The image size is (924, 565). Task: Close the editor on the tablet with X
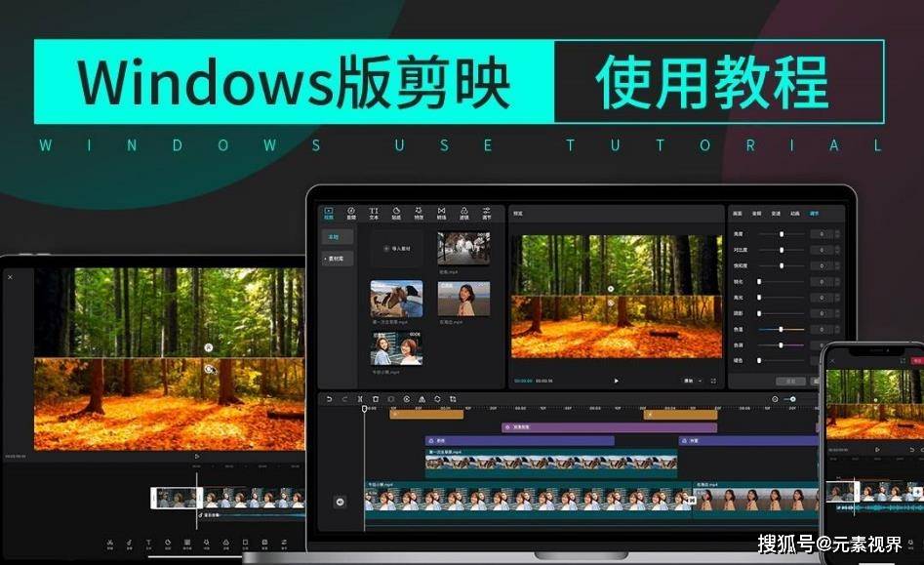point(10,276)
